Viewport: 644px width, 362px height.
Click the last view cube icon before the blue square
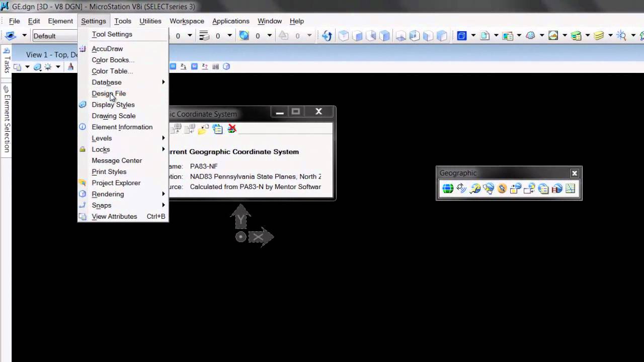(442, 36)
